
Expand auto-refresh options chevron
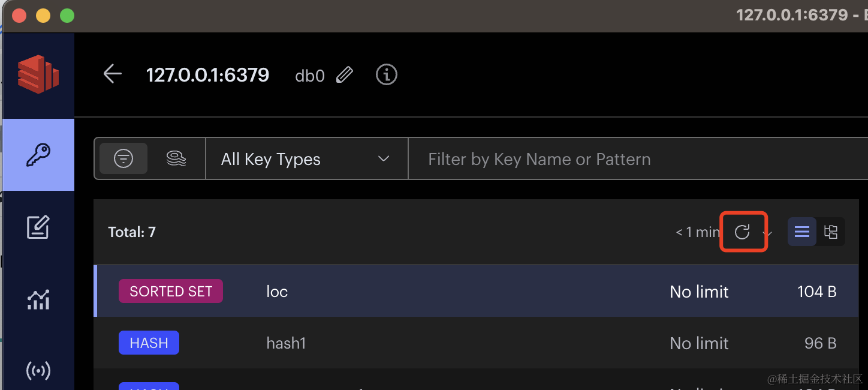pyautogui.click(x=767, y=233)
